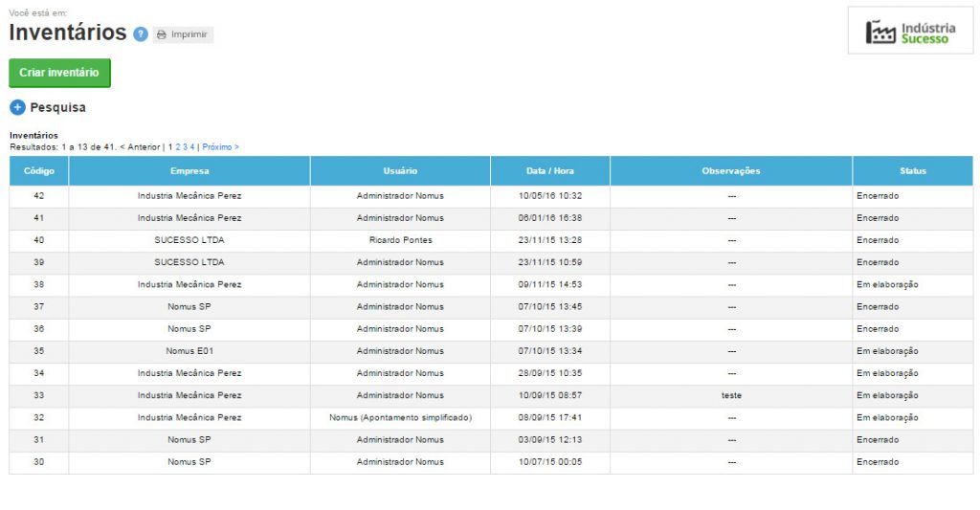Click the Observações column header

tap(731, 171)
